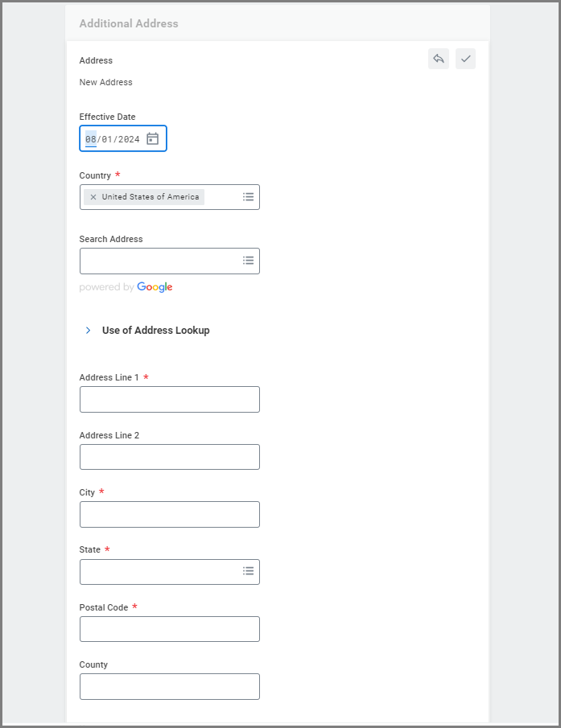
Task: Click the Postal Code text box
Action: click(x=169, y=629)
